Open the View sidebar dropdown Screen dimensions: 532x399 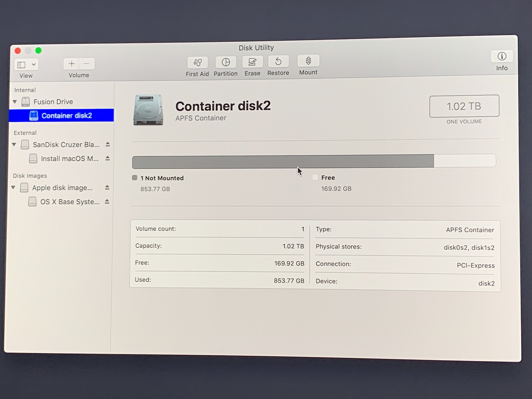pyautogui.click(x=33, y=64)
